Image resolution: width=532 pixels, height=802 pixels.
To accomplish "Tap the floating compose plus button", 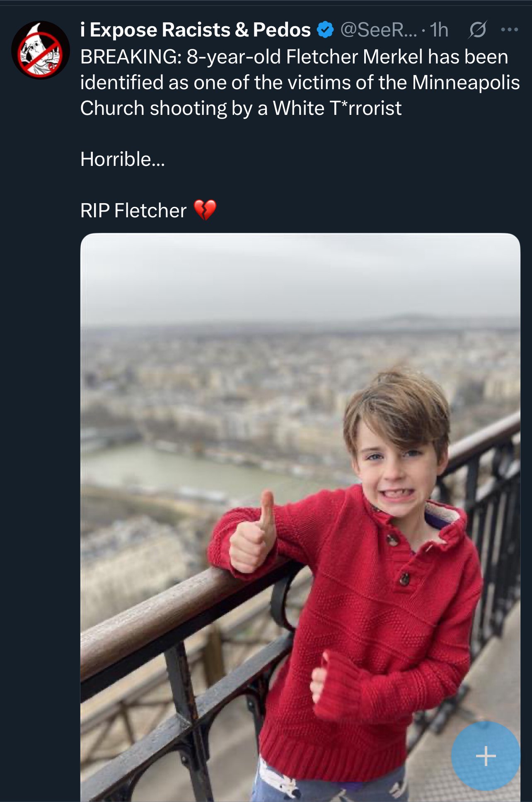I will point(486,756).
